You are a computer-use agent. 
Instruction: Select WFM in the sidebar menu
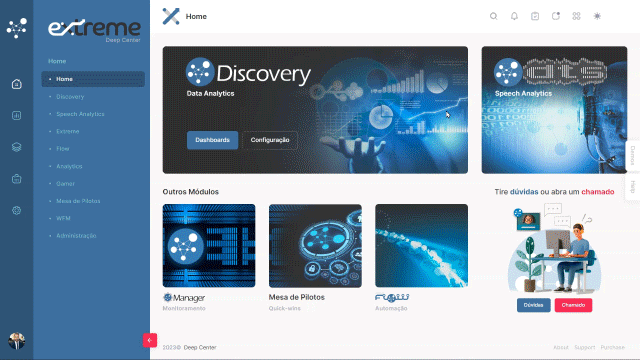tap(63, 218)
